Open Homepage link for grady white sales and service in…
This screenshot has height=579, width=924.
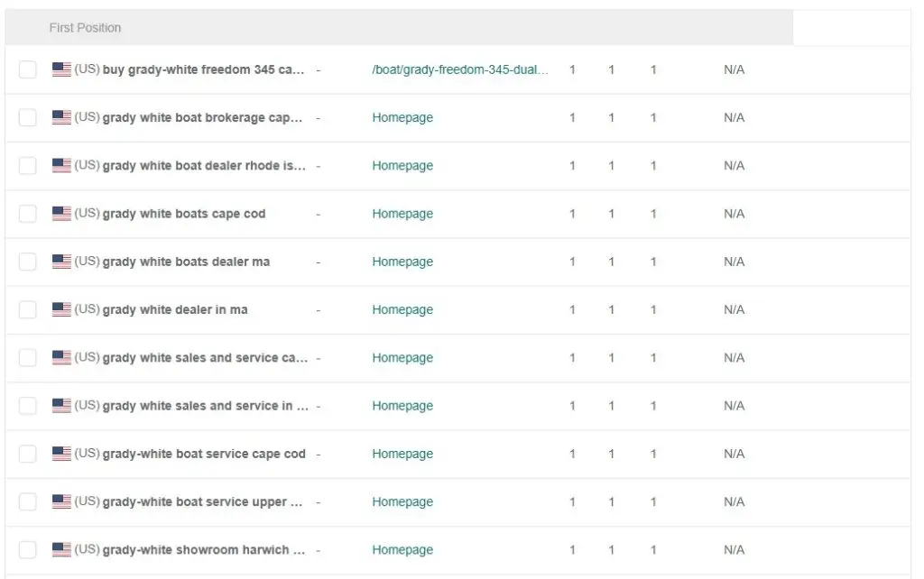(402, 405)
